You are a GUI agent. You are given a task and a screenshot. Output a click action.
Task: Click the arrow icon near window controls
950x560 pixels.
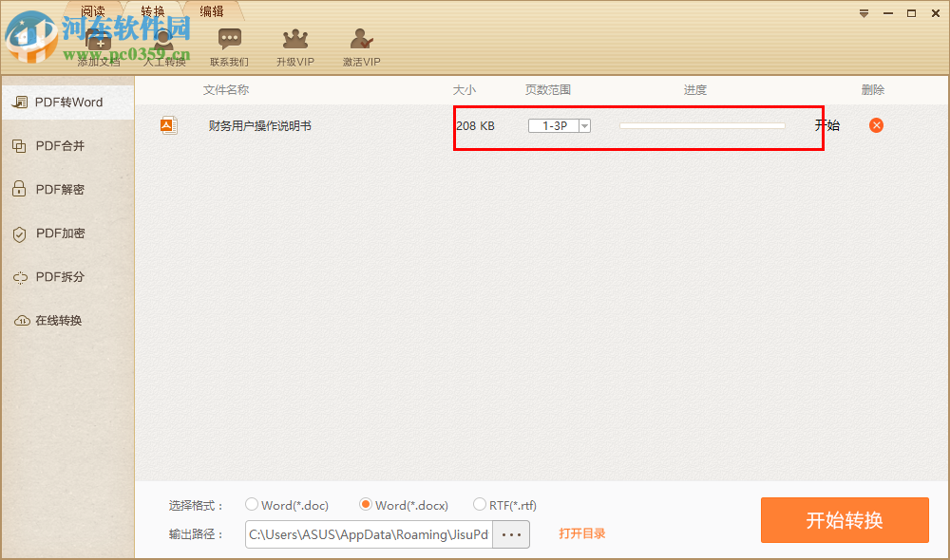(863, 12)
